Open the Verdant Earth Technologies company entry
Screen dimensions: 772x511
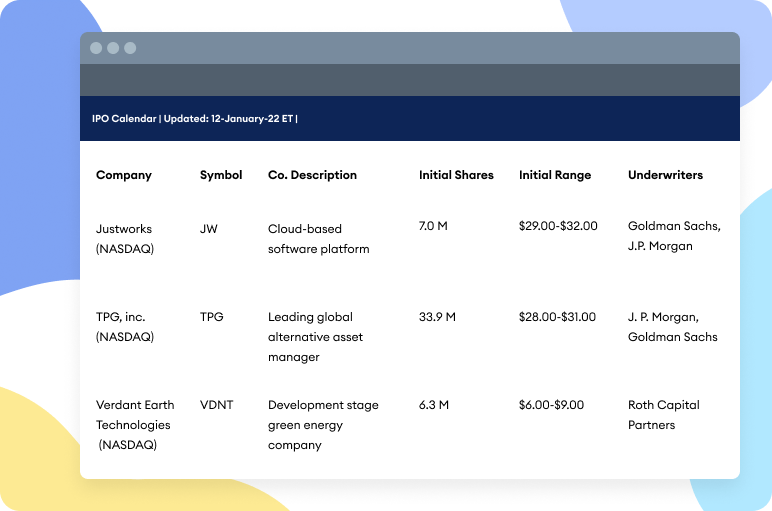click(x=135, y=425)
